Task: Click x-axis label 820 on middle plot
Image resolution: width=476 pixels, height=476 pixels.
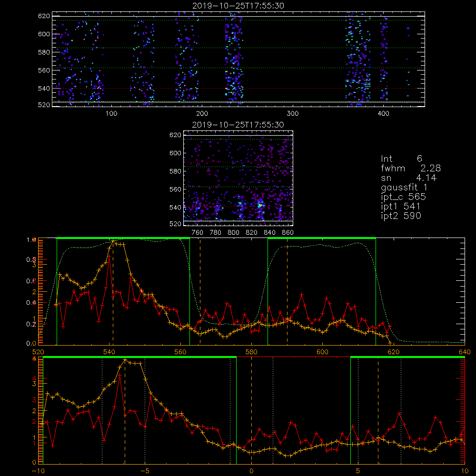Action: point(252,233)
